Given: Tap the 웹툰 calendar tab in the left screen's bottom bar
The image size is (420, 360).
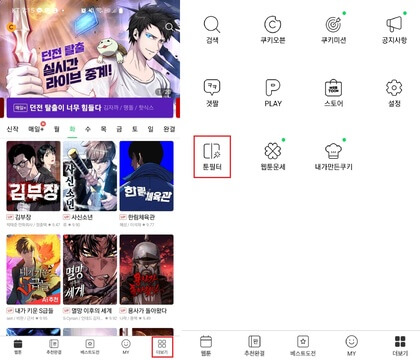Looking at the screenshot, I should tap(18, 346).
